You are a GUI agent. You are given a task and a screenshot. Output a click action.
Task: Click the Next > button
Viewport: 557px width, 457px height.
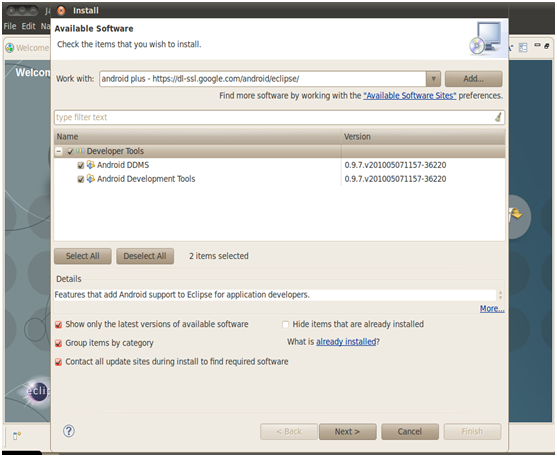[347, 431]
